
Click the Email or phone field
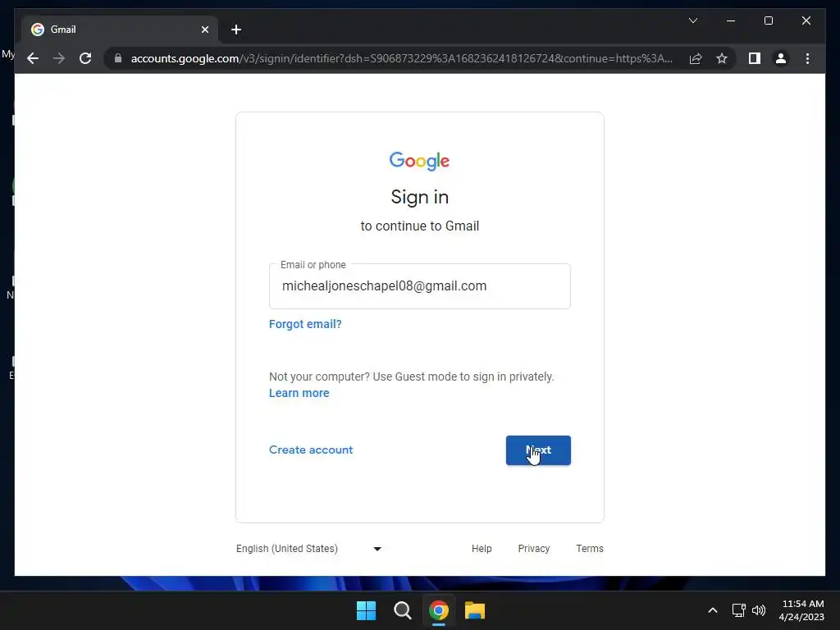click(x=419, y=286)
